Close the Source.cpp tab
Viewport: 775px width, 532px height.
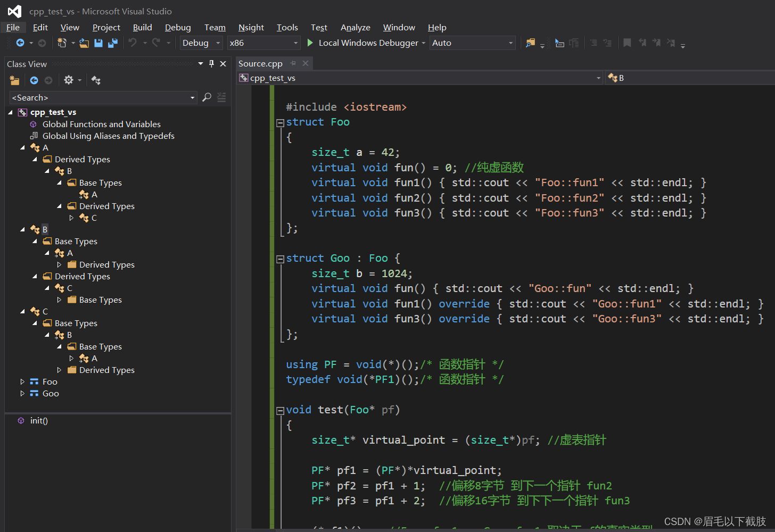click(306, 63)
